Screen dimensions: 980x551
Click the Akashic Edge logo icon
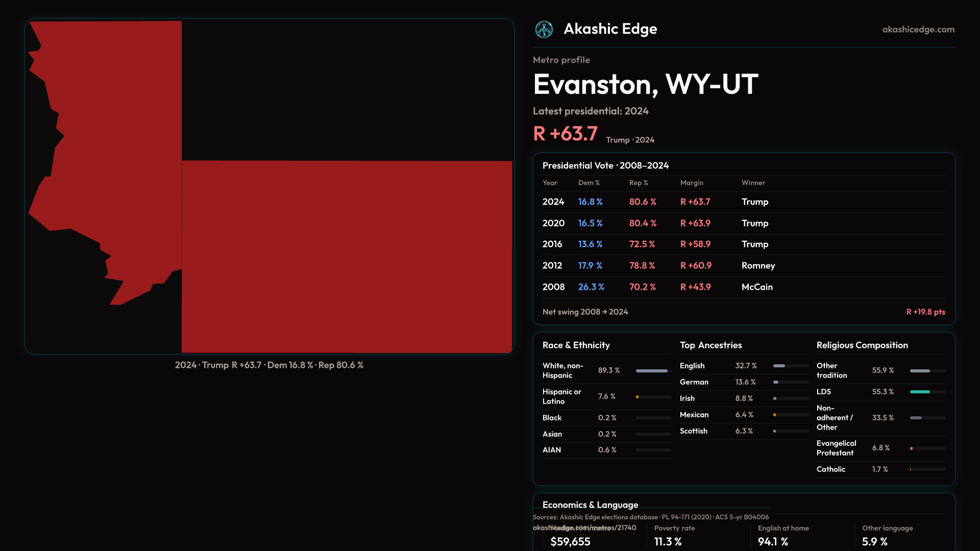(544, 30)
